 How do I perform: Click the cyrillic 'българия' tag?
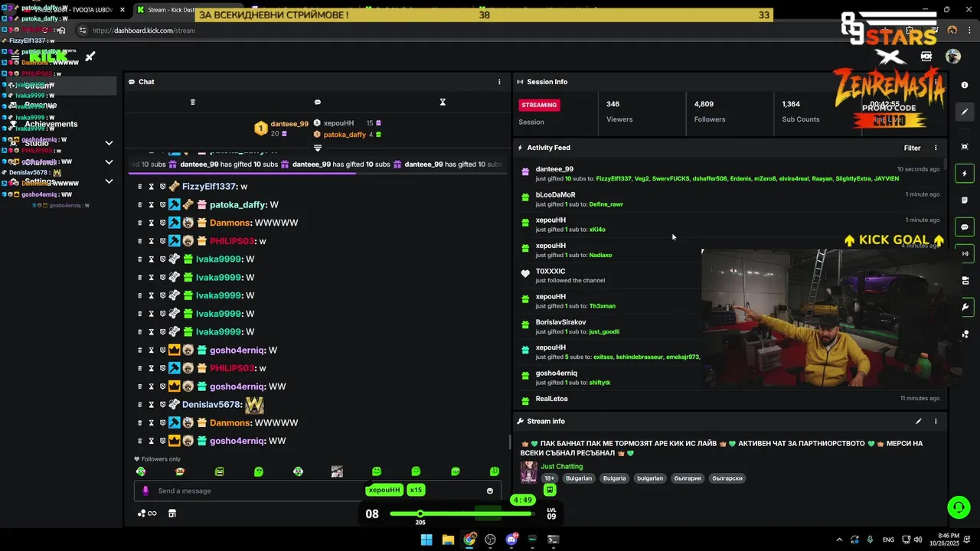688,478
